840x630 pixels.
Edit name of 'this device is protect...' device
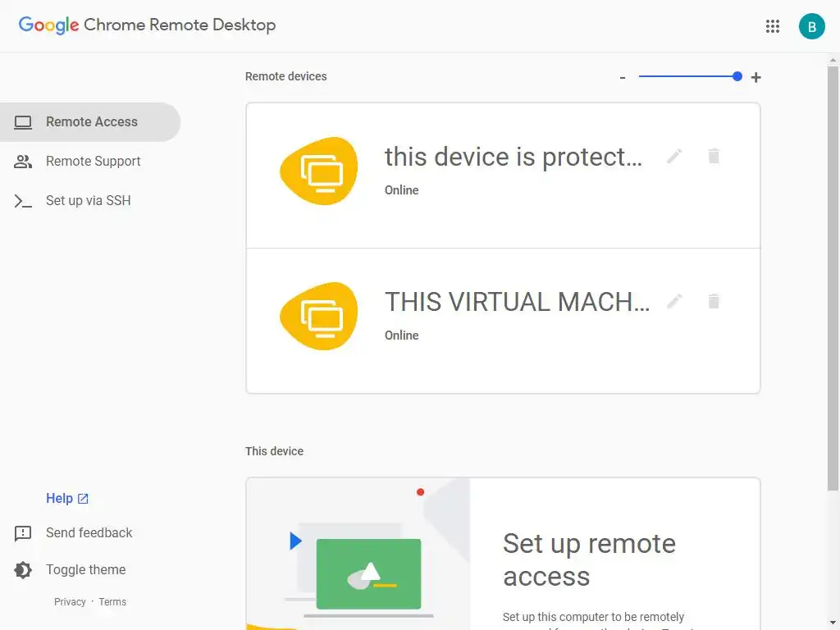(x=674, y=157)
